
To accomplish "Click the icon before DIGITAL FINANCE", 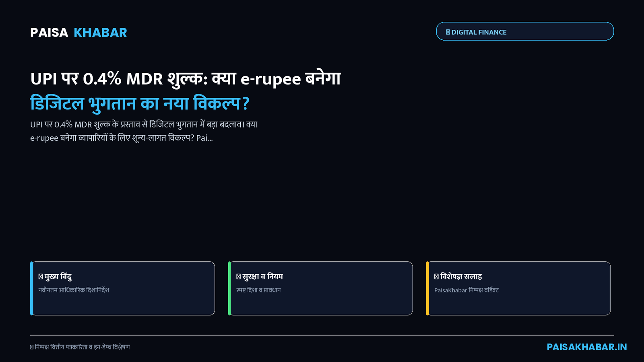I will tap(448, 32).
